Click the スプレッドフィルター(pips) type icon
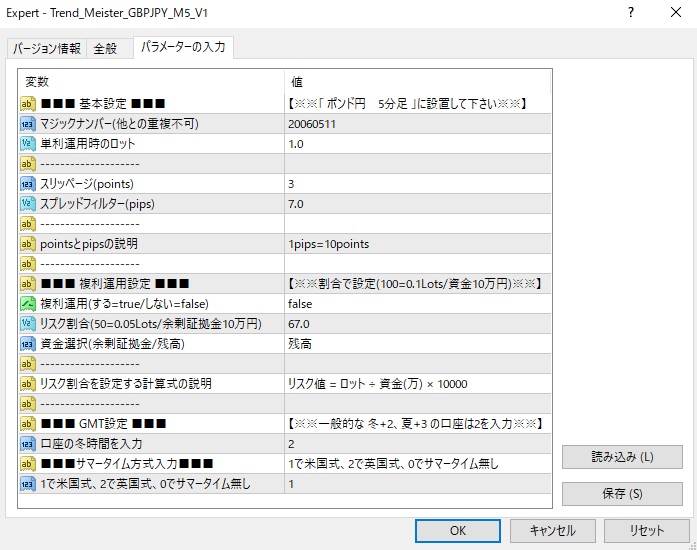 28,204
